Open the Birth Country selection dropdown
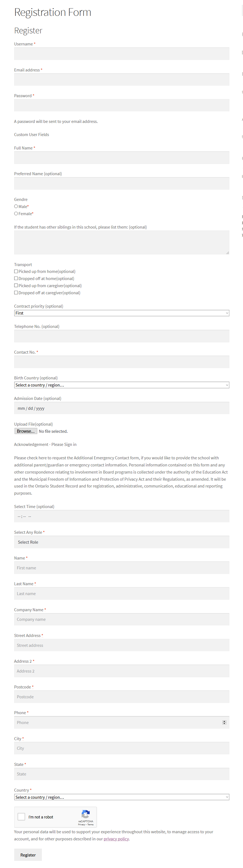 pos(121,385)
